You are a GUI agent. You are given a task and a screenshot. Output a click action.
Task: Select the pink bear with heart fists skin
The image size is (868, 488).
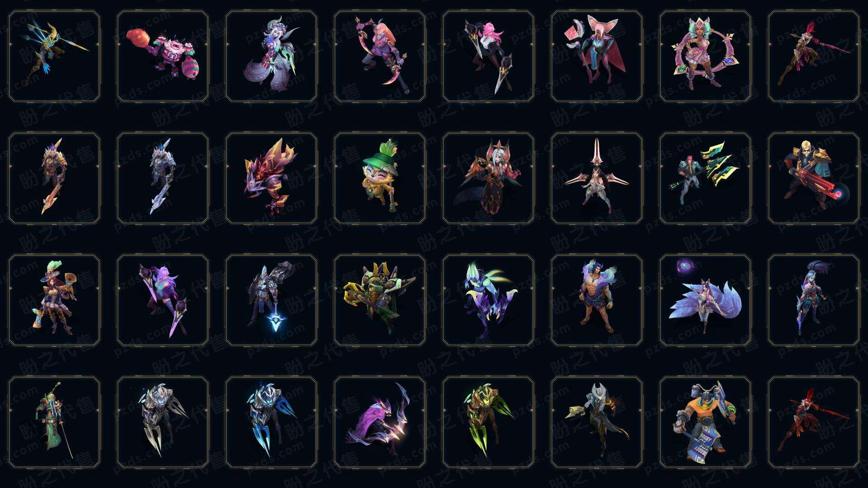point(163,56)
